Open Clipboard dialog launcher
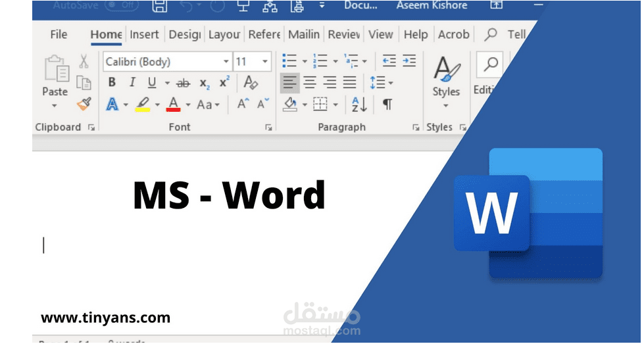Image resolution: width=644 pixels, height=344 pixels. click(91, 128)
